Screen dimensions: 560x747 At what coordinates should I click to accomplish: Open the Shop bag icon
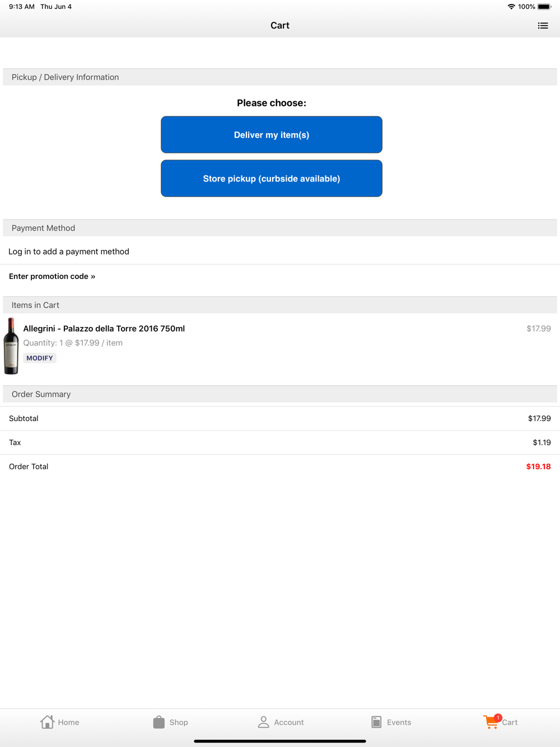click(x=159, y=722)
